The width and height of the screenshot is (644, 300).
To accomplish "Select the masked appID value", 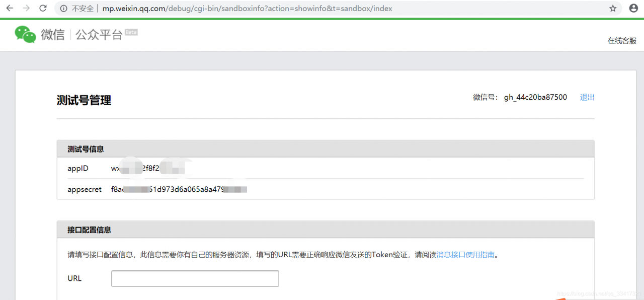I will click(148, 169).
